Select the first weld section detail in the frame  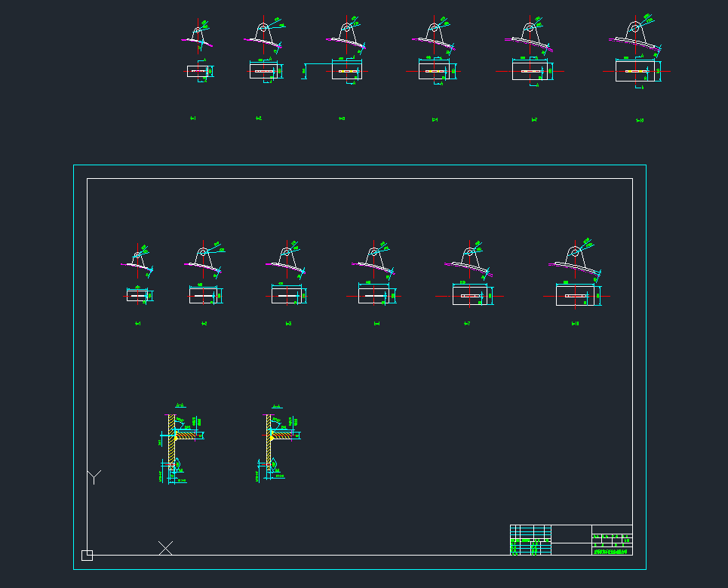[180, 448]
